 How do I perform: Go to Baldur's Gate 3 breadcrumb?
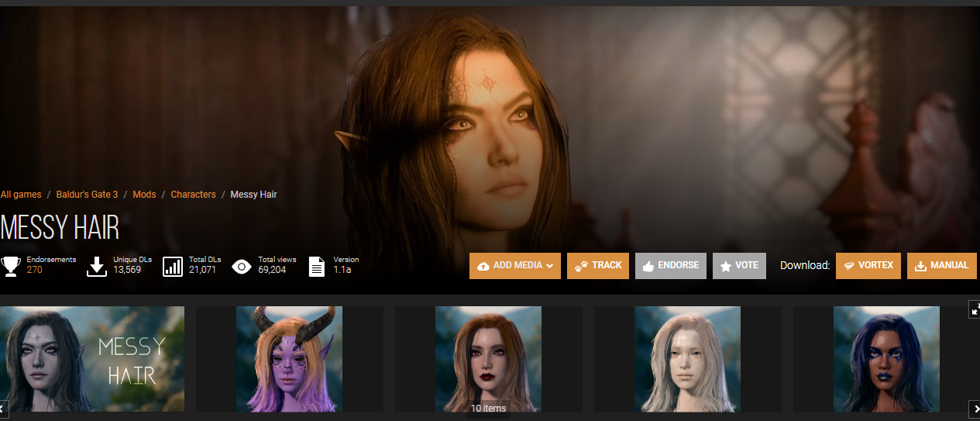tap(87, 195)
